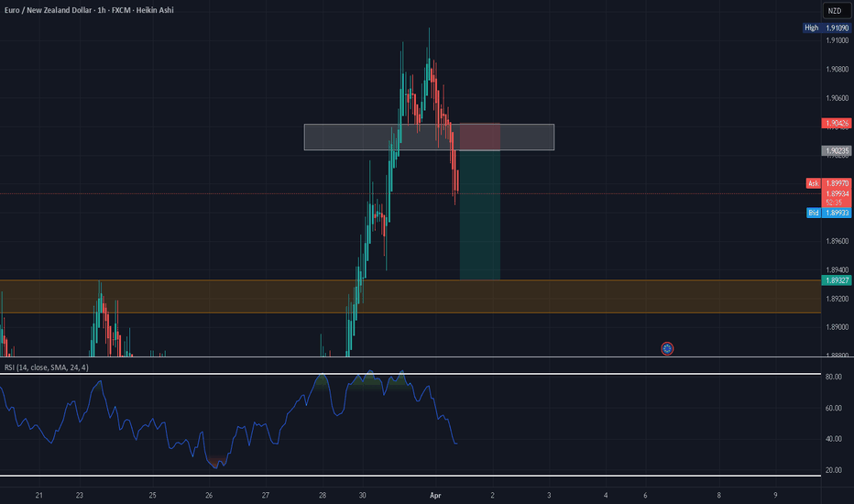Click the date 30 on the time axis
The height and width of the screenshot is (504, 854).
pos(362,495)
